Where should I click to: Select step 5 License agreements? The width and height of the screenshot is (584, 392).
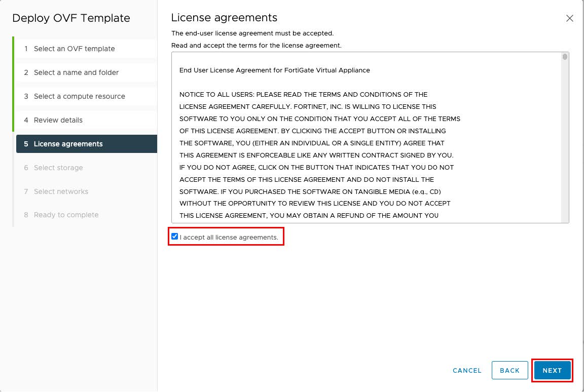[x=86, y=144]
